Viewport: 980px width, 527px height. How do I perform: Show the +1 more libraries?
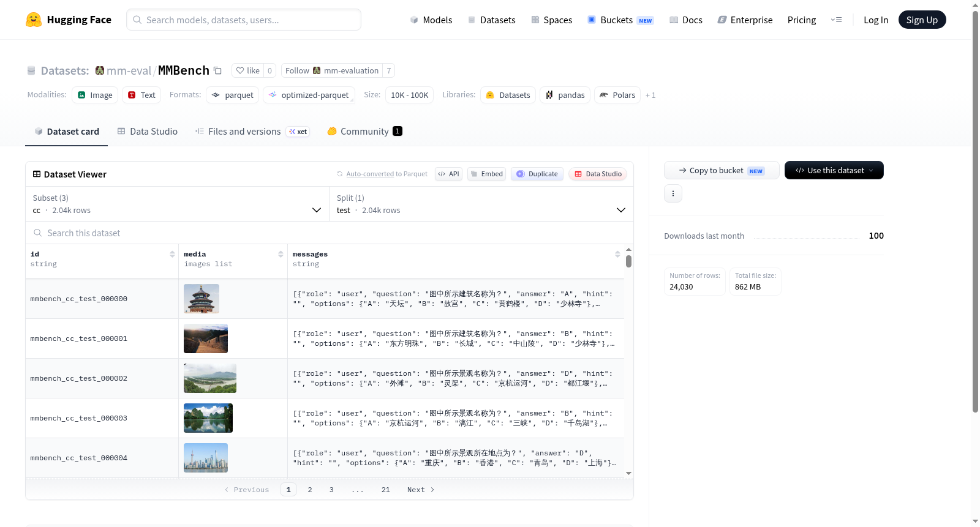pyautogui.click(x=650, y=95)
